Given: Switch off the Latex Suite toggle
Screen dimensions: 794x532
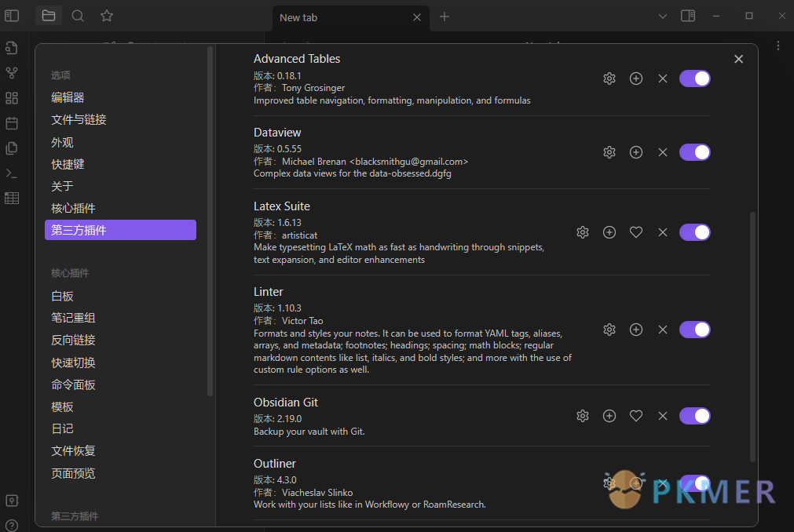Looking at the screenshot, I should (x=695, y=232).
